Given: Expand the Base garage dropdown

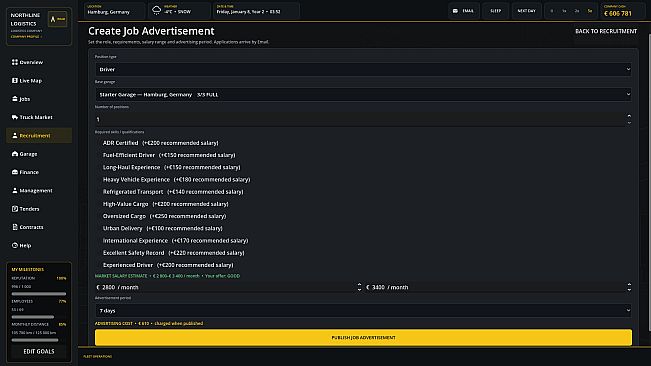Looking at the screenshot, I should pos(363,95).
